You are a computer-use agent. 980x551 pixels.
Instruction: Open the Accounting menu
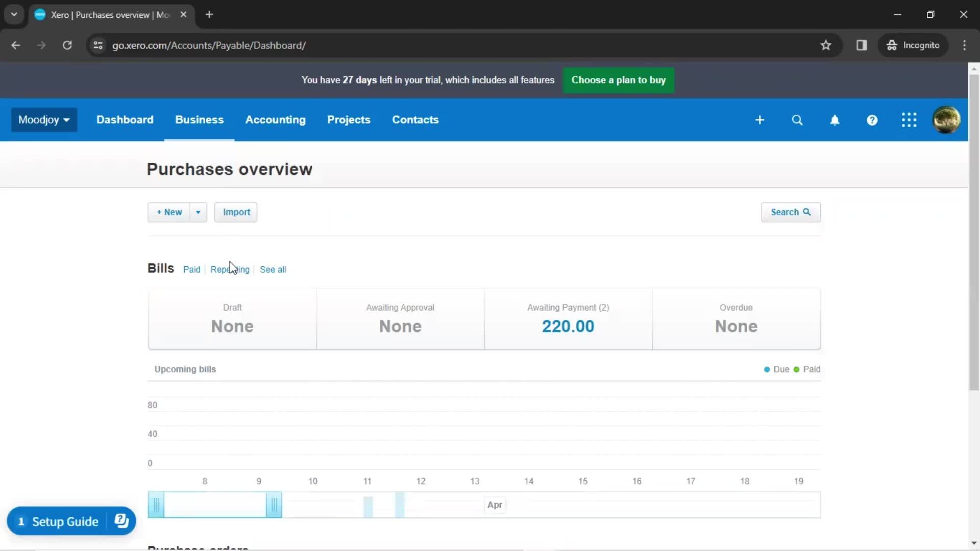(276, 120)
